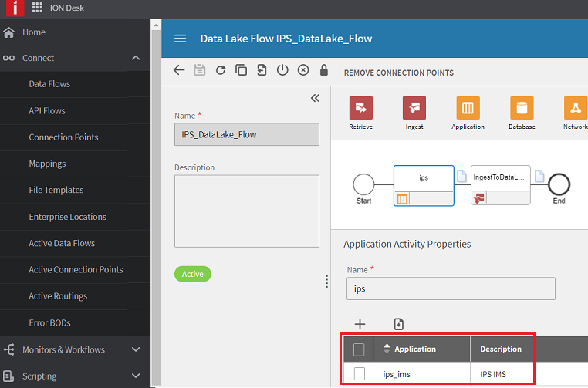Open Connection Points in the sidebar
This screenshot has height=388, width=588.
point(63,137)
